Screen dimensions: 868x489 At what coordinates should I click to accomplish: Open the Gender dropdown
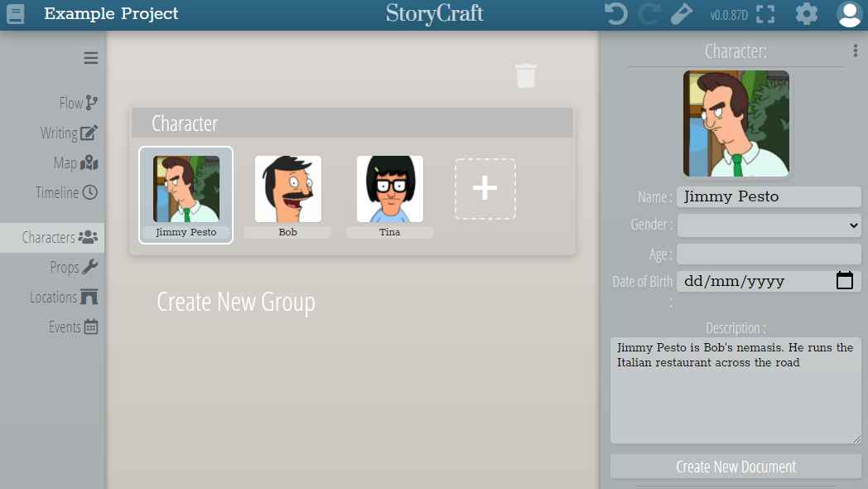tap(769, 225)
